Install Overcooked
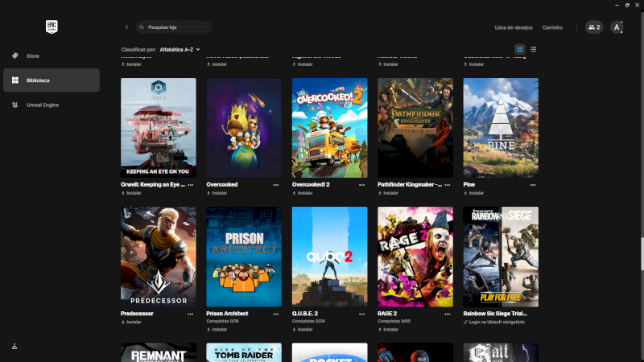644x362 pixels. point(217,193)
